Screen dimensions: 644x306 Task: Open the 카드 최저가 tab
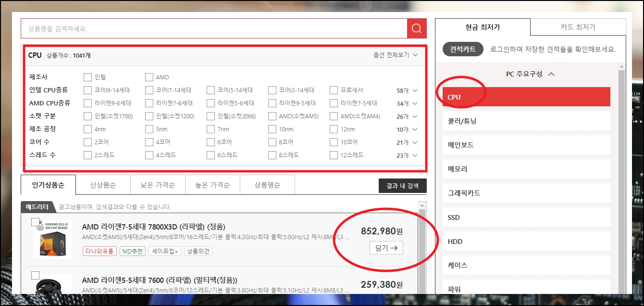point(578,27)
